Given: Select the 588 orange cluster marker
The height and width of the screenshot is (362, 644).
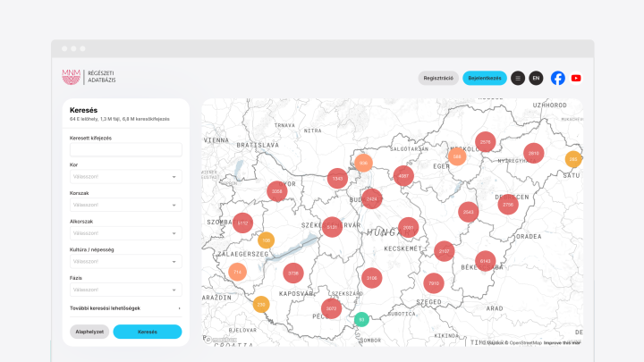Looking at the screenshot, I should [457, 156].
